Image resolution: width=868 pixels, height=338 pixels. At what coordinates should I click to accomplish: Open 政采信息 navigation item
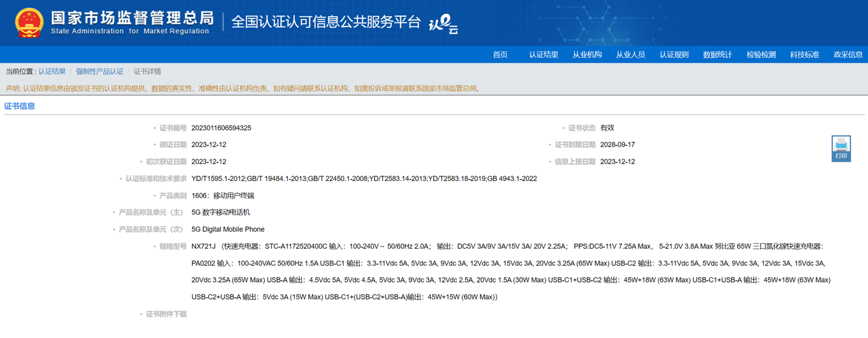pos(848,55)
